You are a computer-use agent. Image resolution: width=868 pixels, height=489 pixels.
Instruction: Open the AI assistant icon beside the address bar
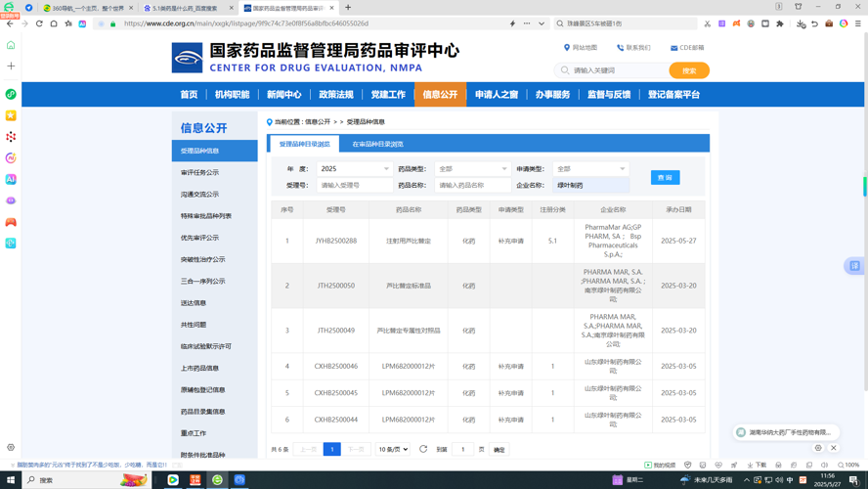[x=82, y=23]
